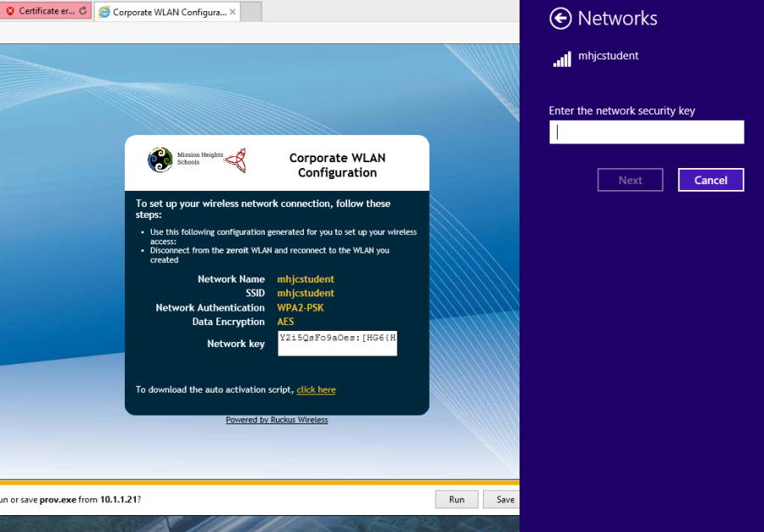Switch to the Certificate error tab
Image resolution: width=764 pixels, height=532 pixels.
(42, 11)
